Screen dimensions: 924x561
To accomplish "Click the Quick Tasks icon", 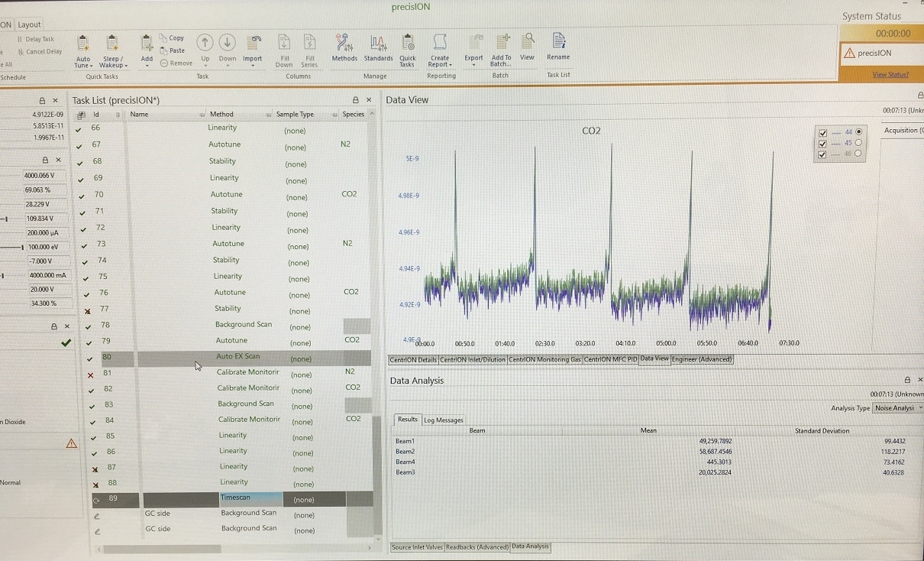I will 408,46.
